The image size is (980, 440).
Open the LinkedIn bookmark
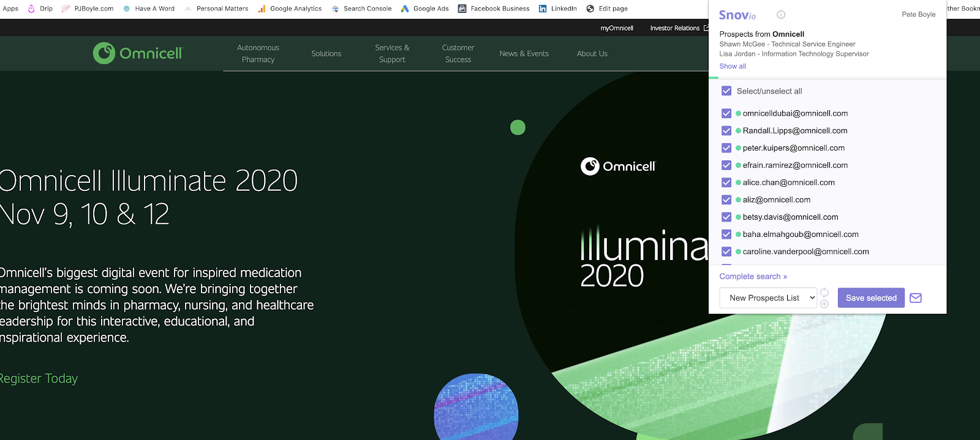[x=557, y=9]
